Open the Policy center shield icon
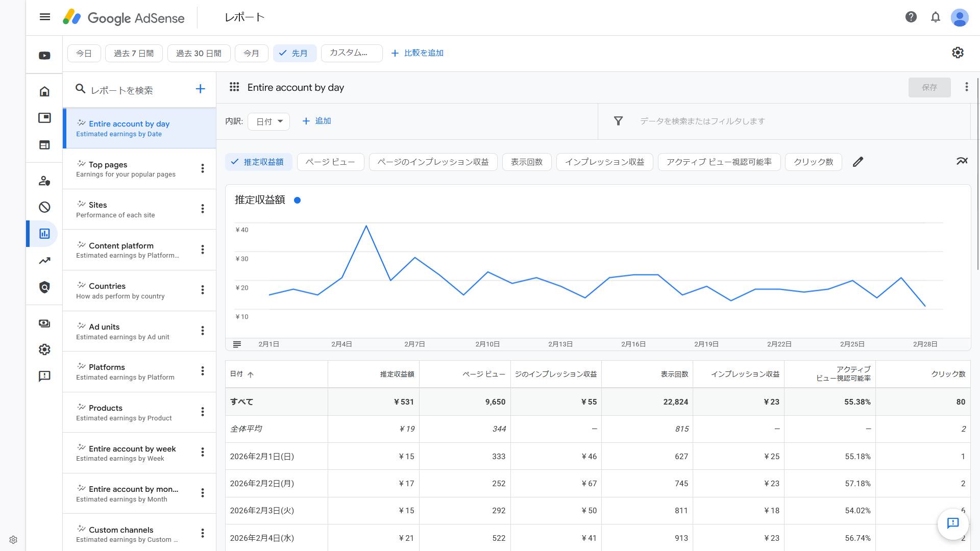 point(44,287)
